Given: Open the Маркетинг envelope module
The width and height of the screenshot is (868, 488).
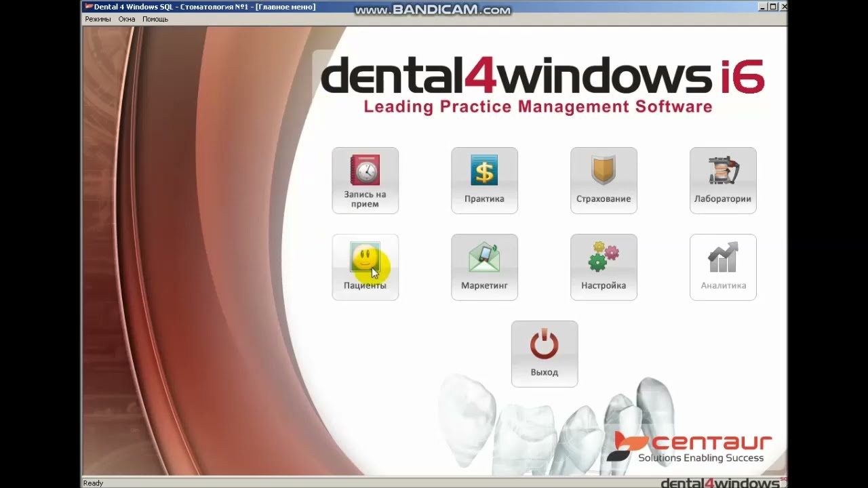Looking at the screenshot, I should [484, 267].
